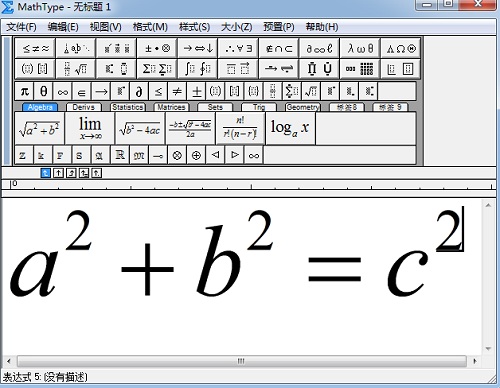Open the 帮助(H) menu
The height and width of the screenshot is (388, 500).
coord(322,27)
